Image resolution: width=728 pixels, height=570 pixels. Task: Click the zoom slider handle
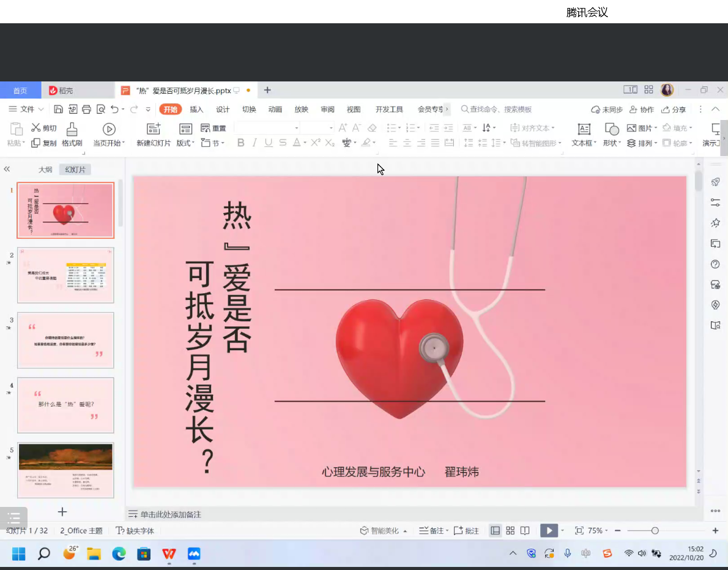pos(655,531)
